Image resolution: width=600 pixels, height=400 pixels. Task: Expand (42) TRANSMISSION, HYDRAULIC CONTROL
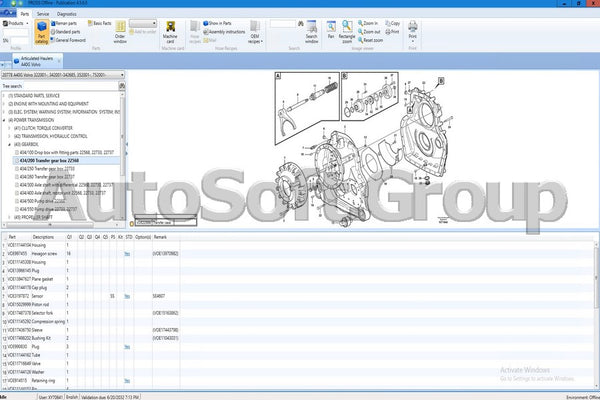[10, 136]
